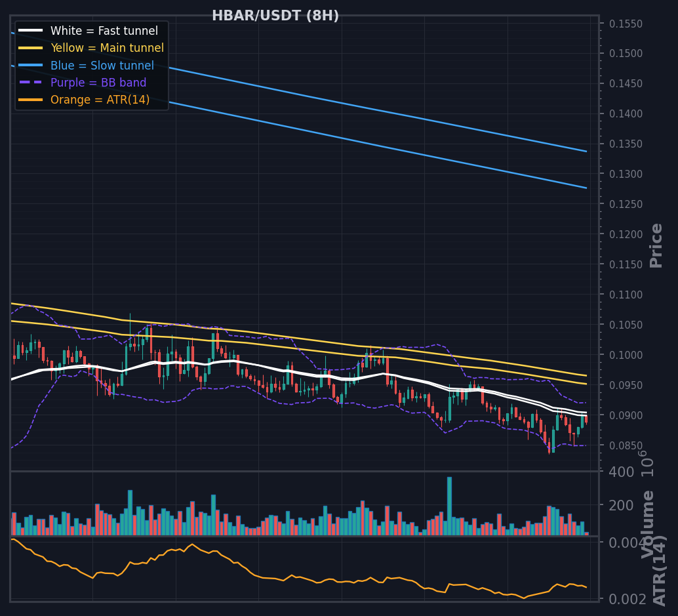Select the 'White = Fast tunnel' legend label
Image resolution: width=678 pixels, height=616 pixels.
point(104,31)
